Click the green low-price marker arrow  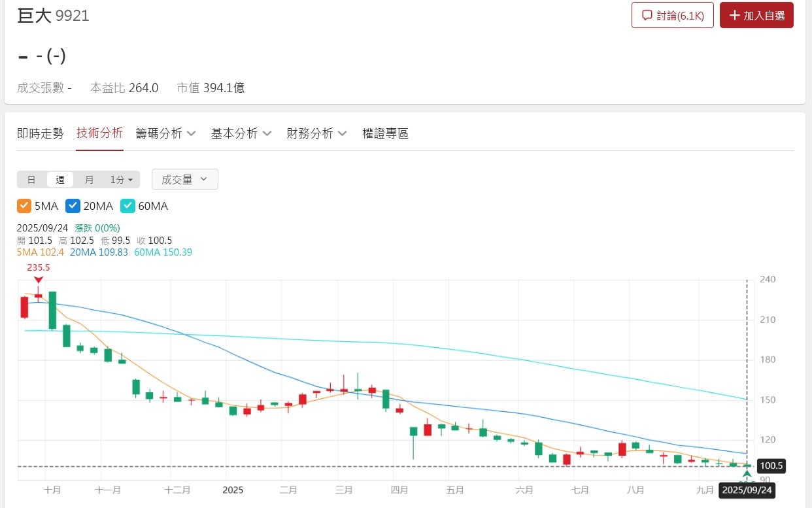pos(747,473)
